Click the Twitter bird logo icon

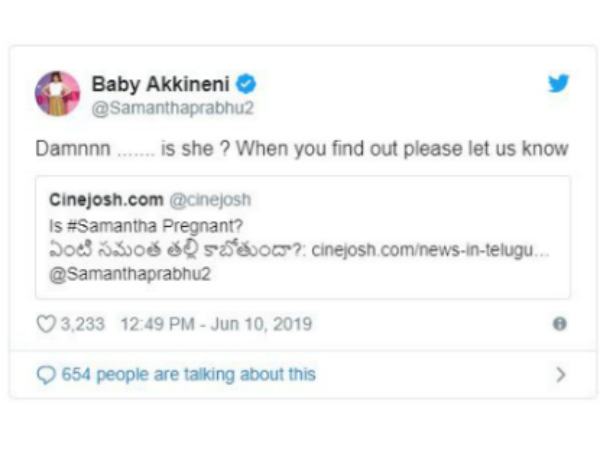click(558, 84)
